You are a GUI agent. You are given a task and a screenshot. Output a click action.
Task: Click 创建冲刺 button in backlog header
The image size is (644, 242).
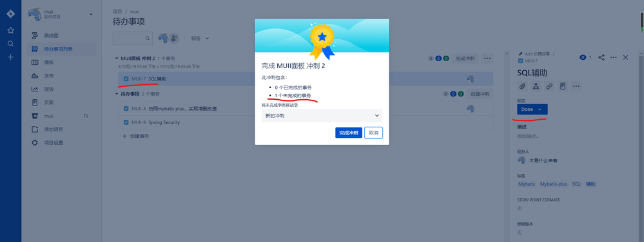480,94
